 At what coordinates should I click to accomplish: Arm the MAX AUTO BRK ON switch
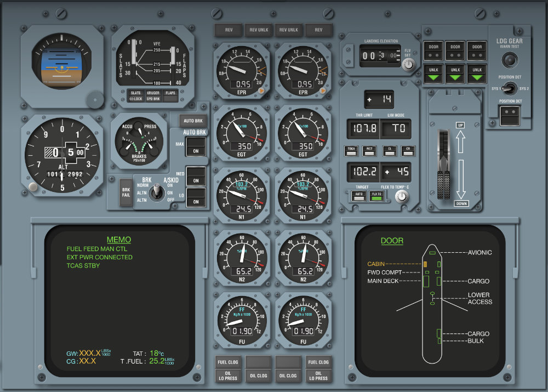tap(196, 147)
